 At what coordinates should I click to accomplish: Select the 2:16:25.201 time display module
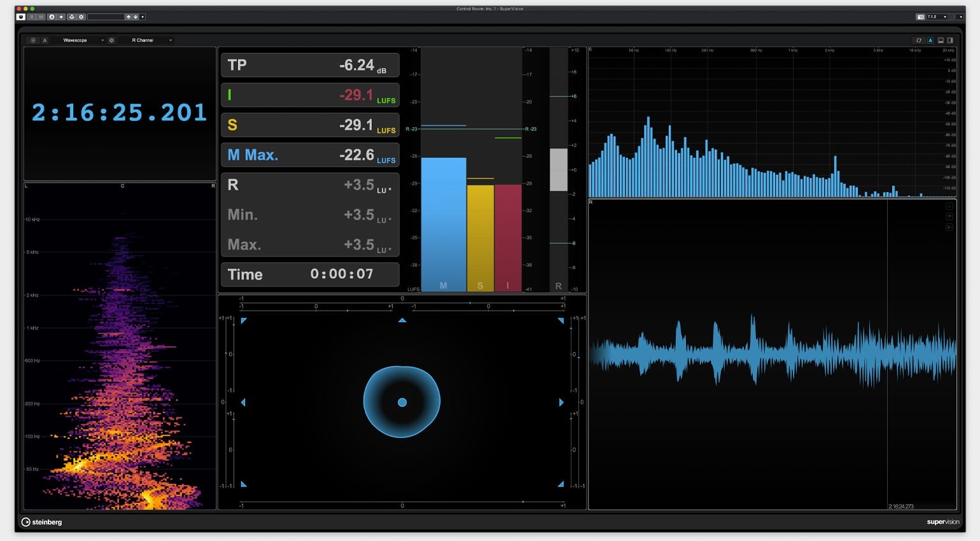click(x=120, y=113)
